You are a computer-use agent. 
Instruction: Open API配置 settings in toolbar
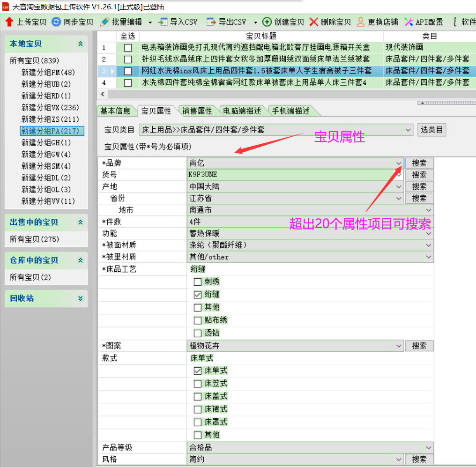[424, 22]
